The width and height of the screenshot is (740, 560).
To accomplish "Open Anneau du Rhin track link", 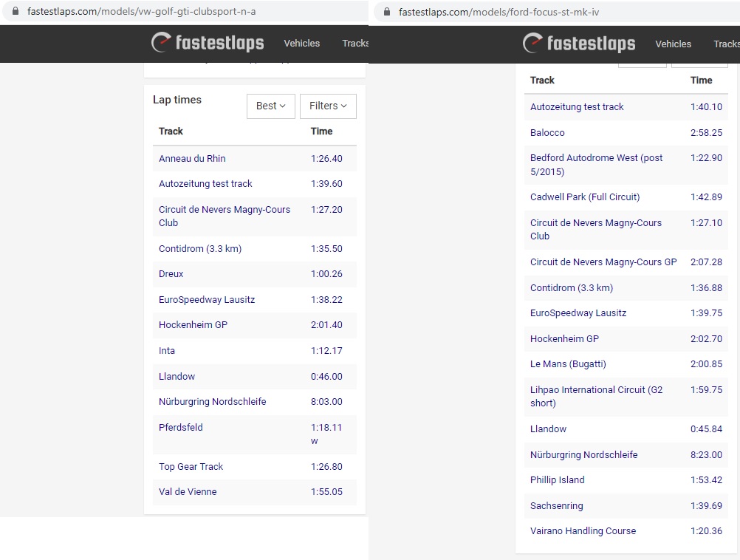I will pos(192,159).
